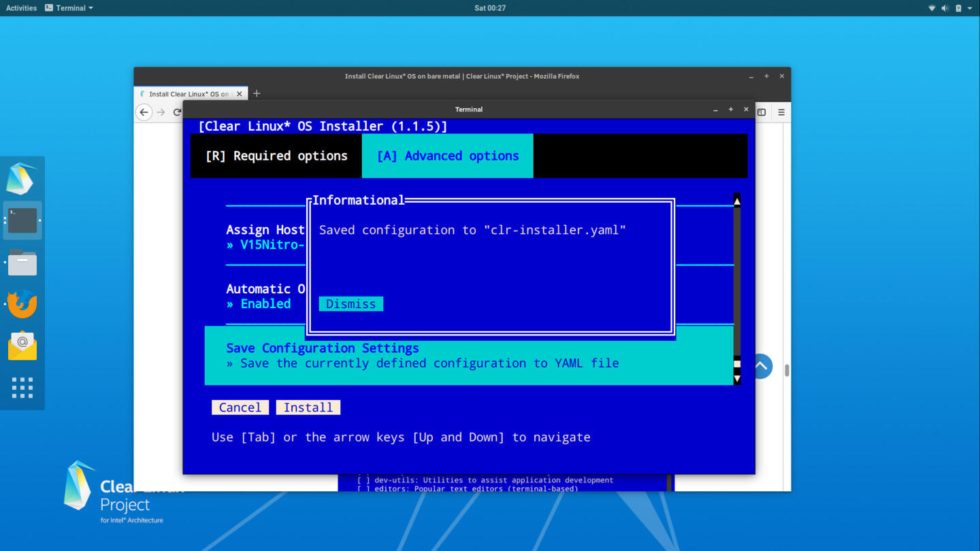
Task: Open the volume icon in top bar
Action: [945, 8]
